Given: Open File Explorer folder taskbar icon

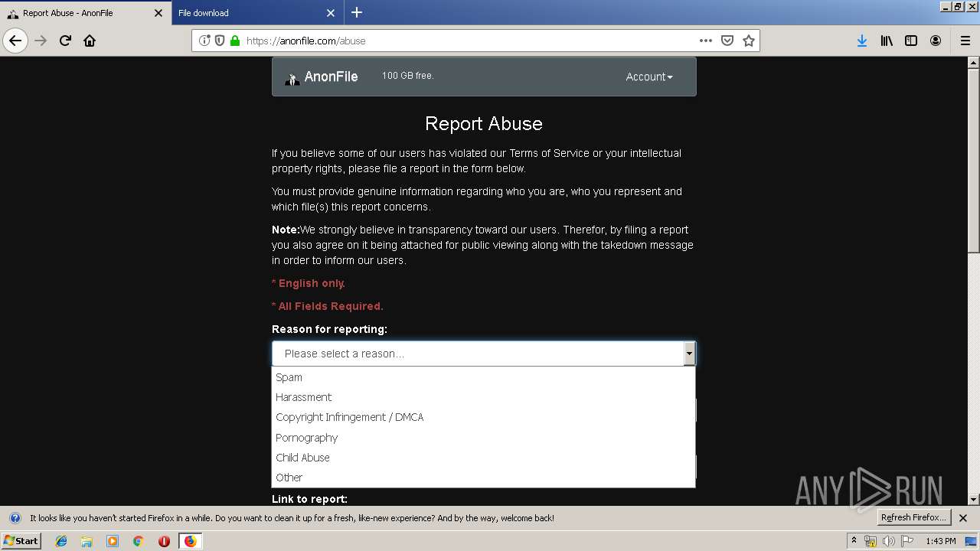Looking at the screenshot, I should tap(87, 541).
